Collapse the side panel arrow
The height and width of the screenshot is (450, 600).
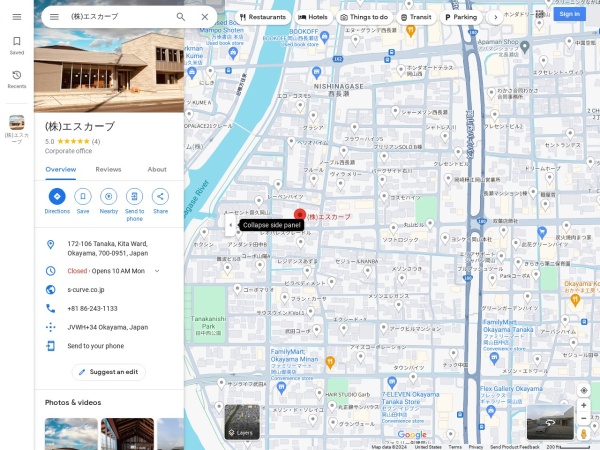(230, 225)
